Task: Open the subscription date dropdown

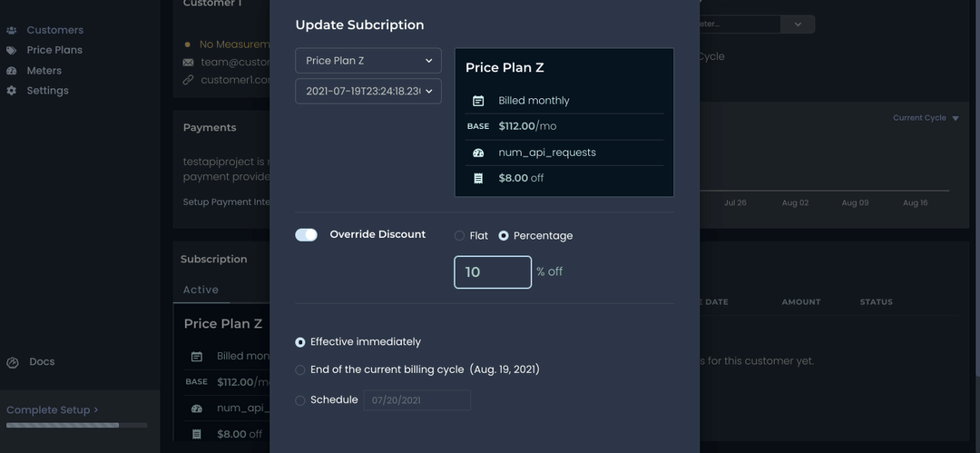Action: [x=368, y=92]
